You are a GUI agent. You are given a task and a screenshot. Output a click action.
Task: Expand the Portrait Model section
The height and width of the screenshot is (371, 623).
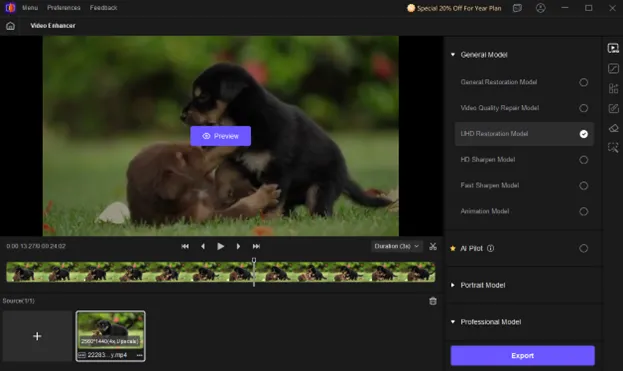453,285
